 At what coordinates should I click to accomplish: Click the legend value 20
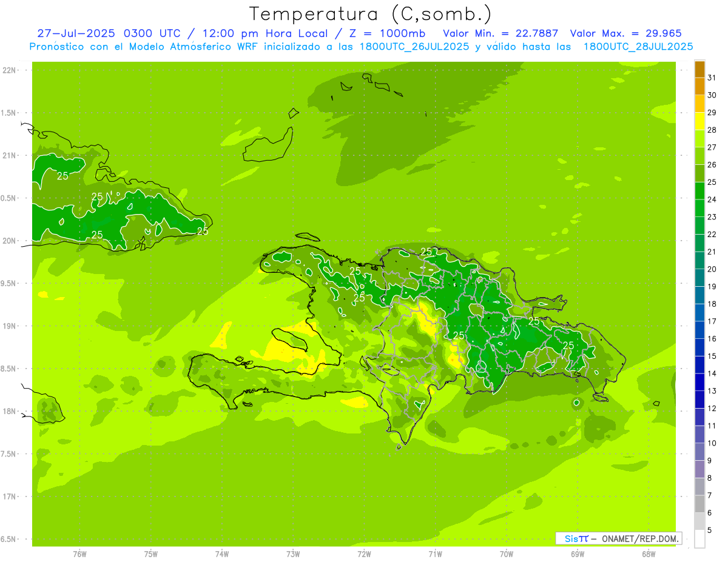point(712,269)
